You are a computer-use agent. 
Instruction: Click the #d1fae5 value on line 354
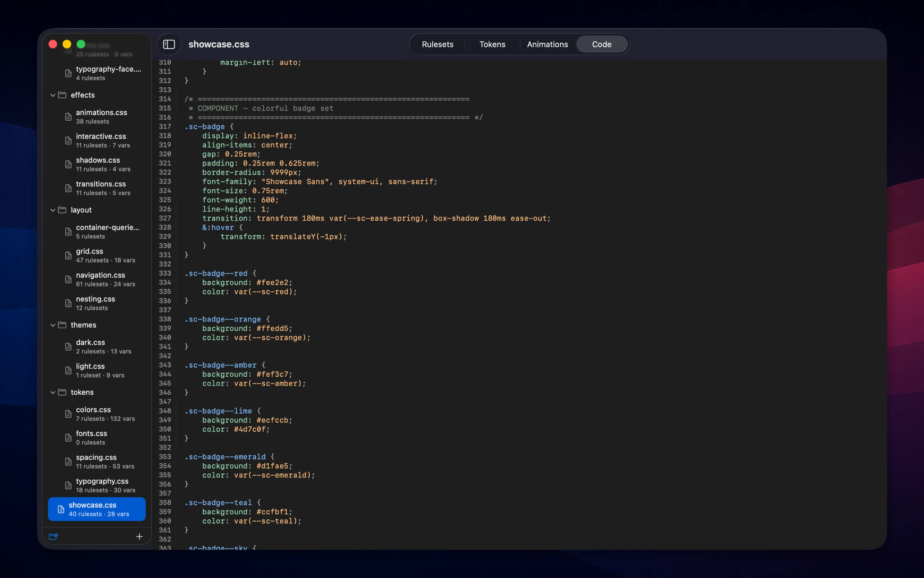point(272,466)
